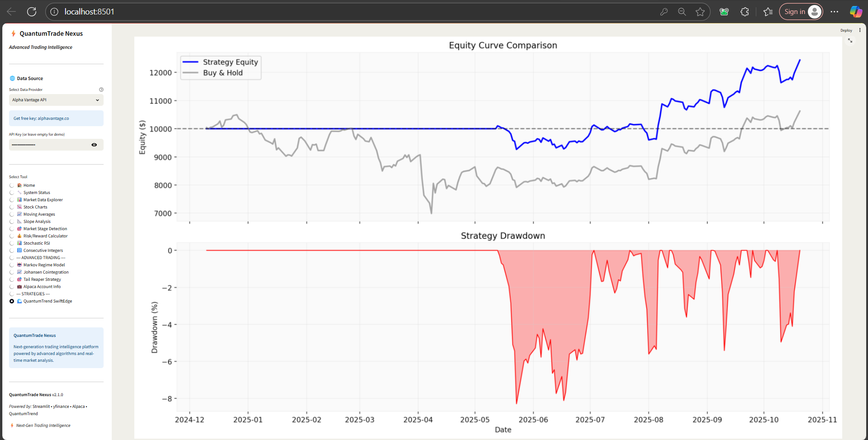Viewport: 868px width, 440px height.
Task: Click the ADVANCED TRADING separator radio
Action: (x=12, y=258)
